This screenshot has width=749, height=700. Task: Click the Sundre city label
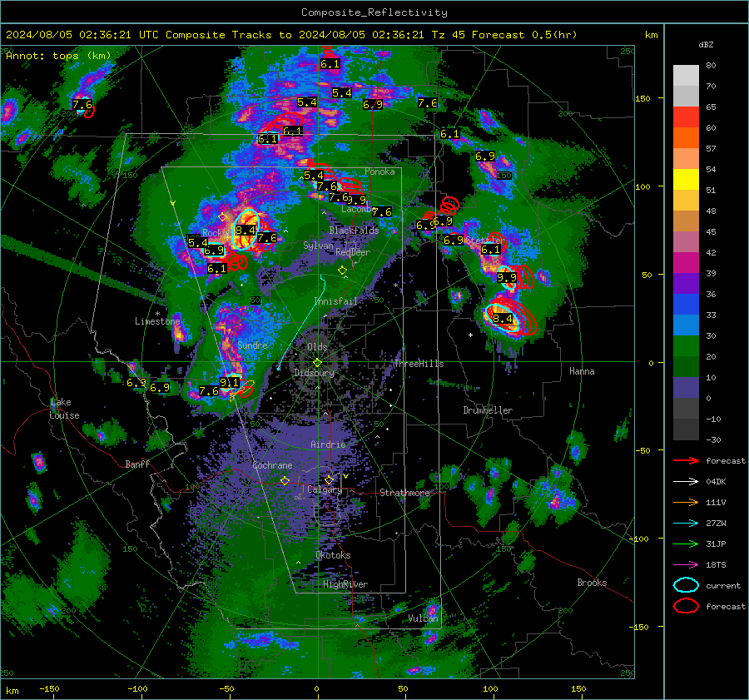[x=253, y=345]
